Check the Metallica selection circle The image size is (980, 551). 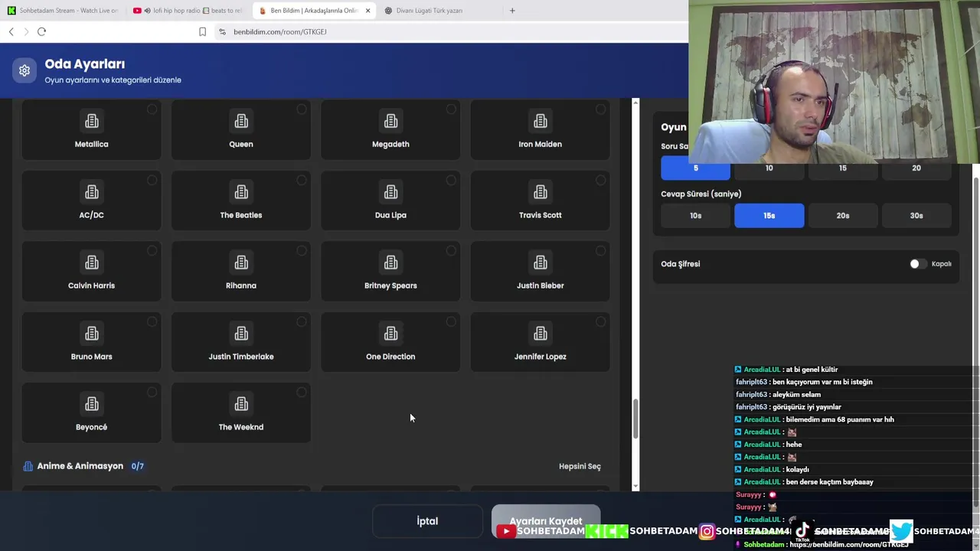click(152, 109)
